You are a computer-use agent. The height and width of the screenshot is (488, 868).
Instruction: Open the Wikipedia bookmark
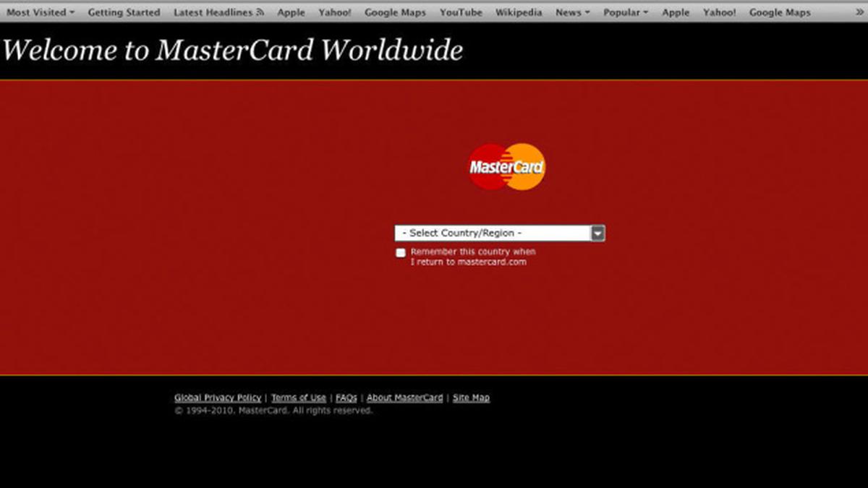(518, 12)
